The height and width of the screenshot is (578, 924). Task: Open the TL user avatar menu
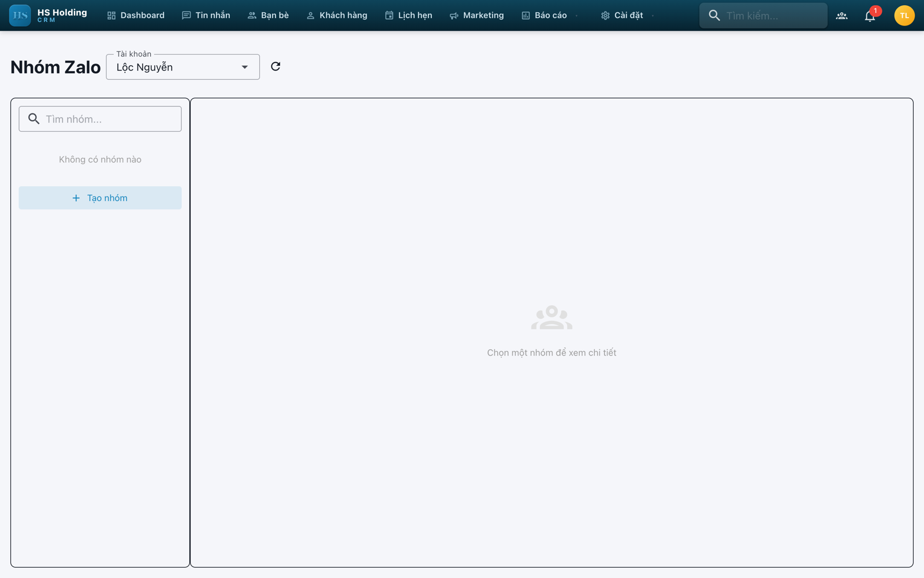[904, 16]
